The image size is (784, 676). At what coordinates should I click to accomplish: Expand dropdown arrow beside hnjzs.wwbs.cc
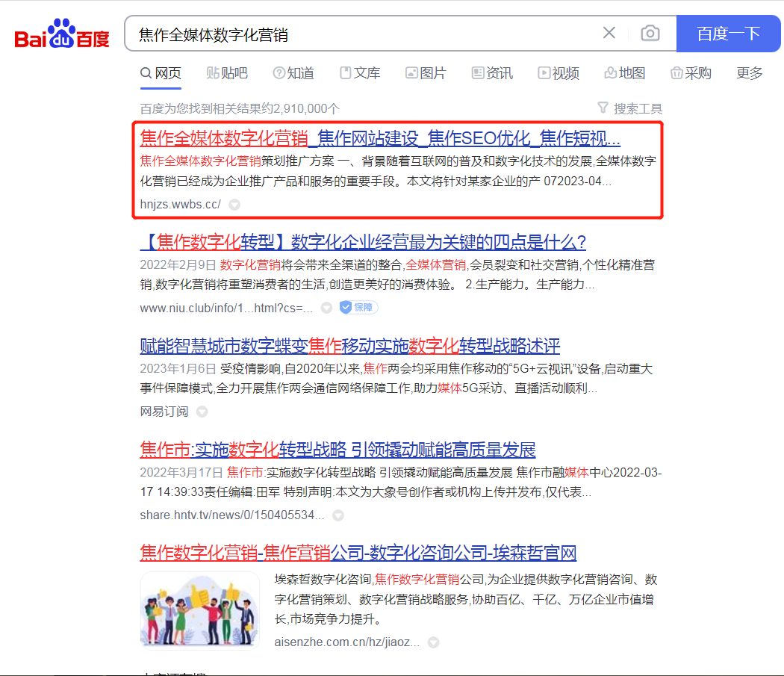click(234, 204)
